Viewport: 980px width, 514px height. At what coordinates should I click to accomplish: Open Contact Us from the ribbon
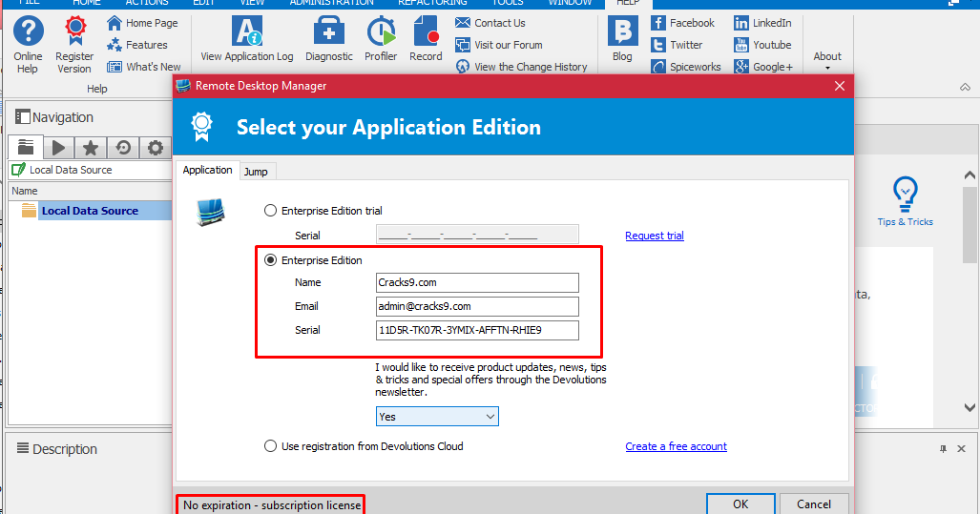[x=490, y=23]
